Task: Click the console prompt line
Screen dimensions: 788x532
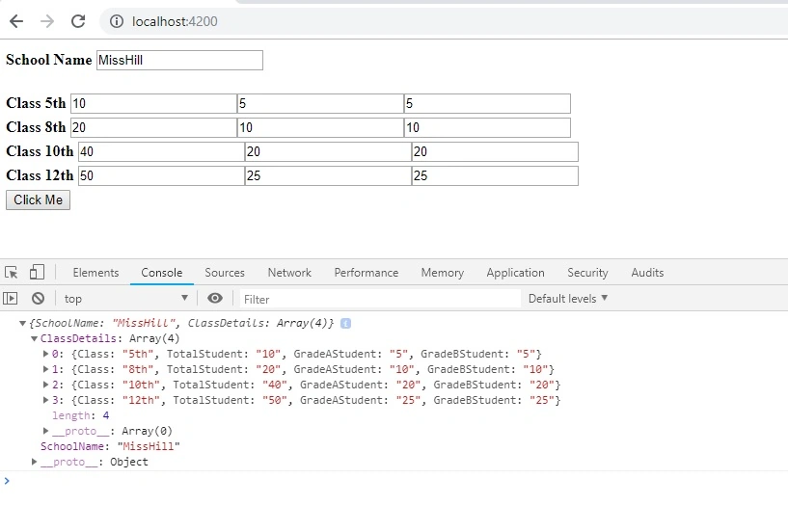Action: (x=394, y=481)
